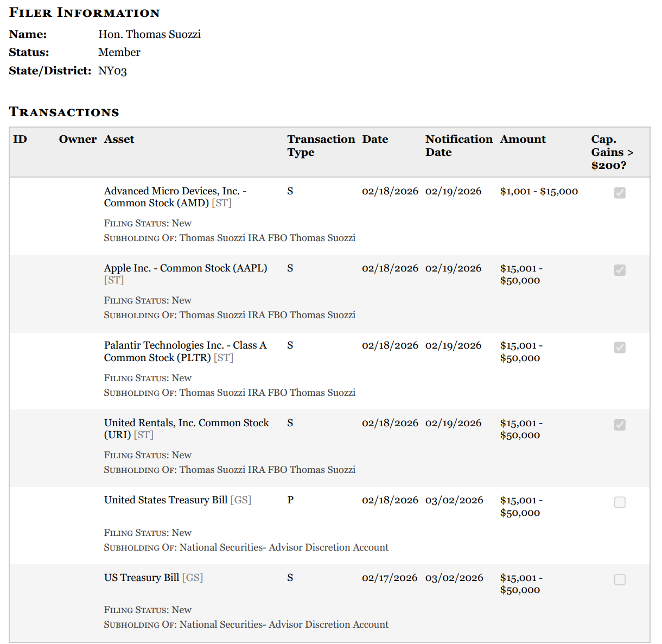Toggle the capital gains checkbox for AMD
Image resolution: width=662 pixels, height=644 pixels.
pos(619,193)
